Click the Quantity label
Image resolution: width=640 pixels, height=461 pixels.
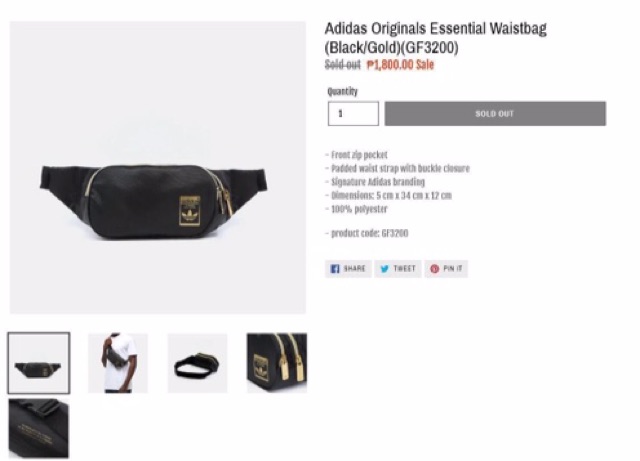pyautogui.click(x=342, y=91)
